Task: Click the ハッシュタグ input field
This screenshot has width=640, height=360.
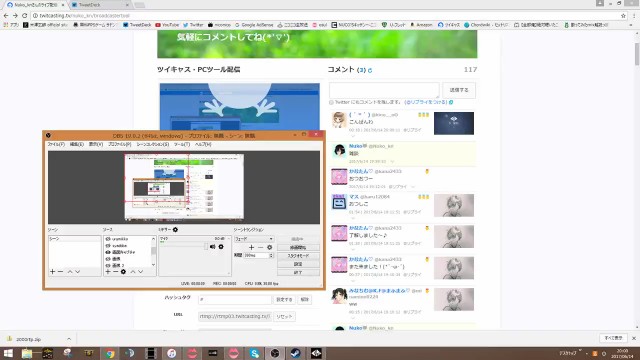Action: [235, 300]
